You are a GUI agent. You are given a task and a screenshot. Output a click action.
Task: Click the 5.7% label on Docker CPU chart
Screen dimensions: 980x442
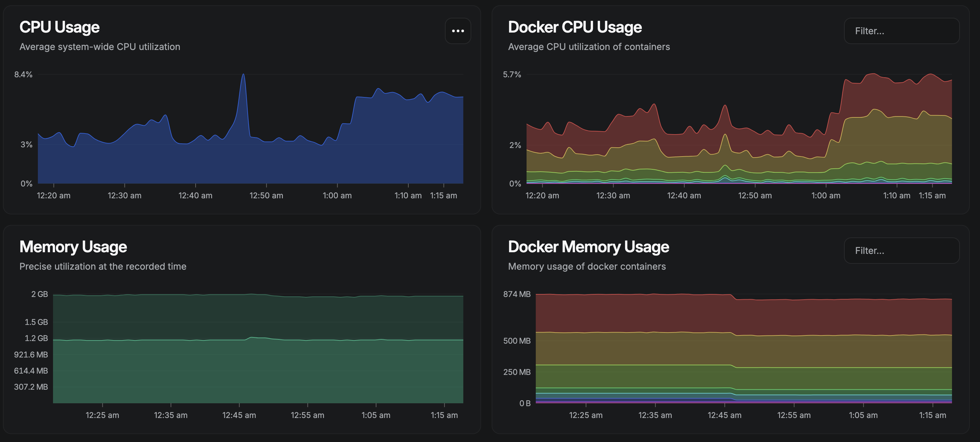click(x=512, y=75)
